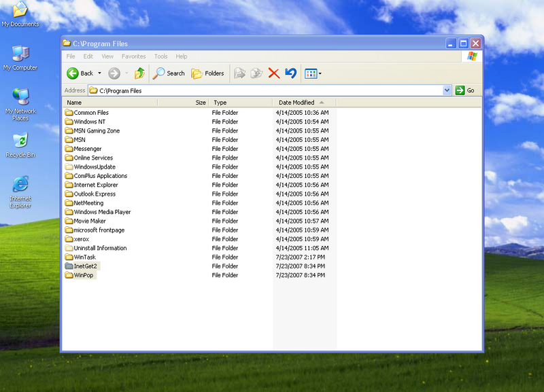This screenshot has height=392, width=544.
Task: Select the Common Files folder icon
Action: (x=69, y=112)
